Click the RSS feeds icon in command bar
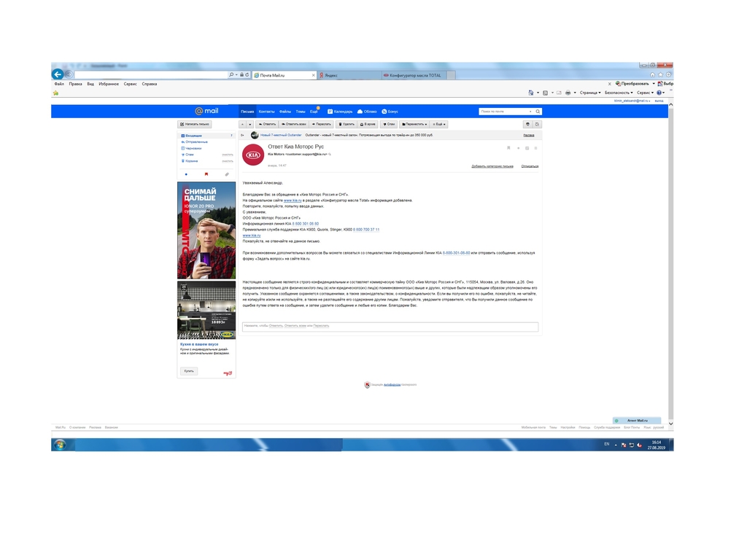 pyautogui.click(x=545, y=93)
